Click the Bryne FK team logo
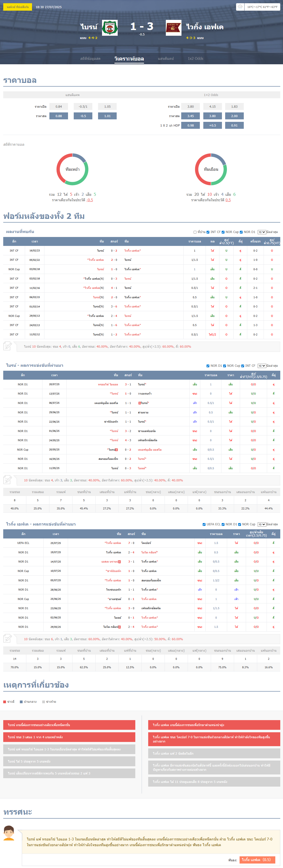 [110, 28]
